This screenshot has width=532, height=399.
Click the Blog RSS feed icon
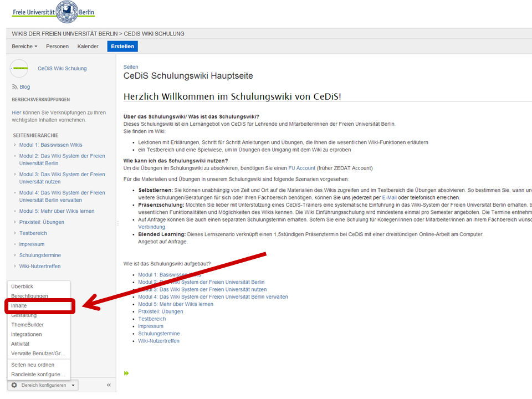[x=14, y=87]
